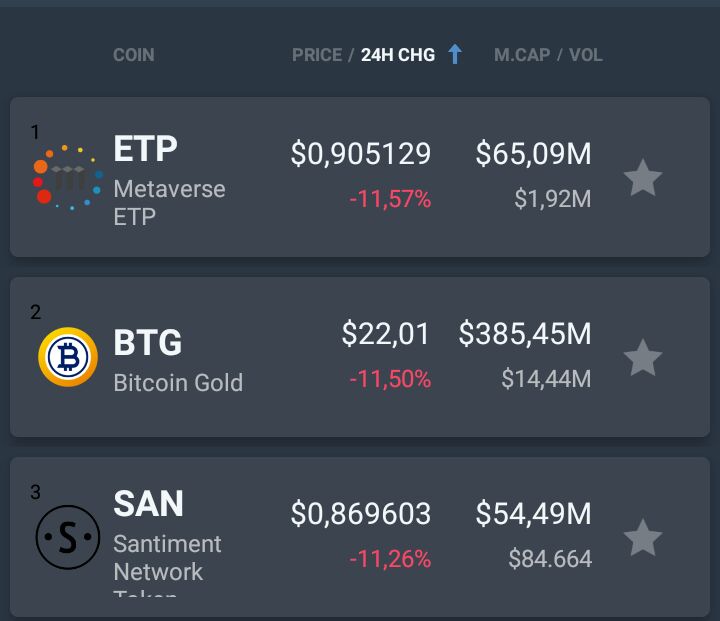Click BTG market cap $385,45M
Screen dimensions: 720x621
524,334
